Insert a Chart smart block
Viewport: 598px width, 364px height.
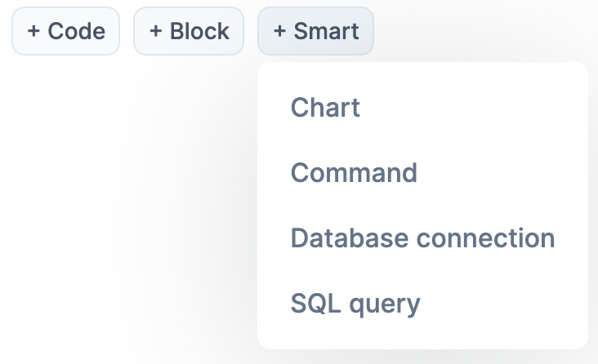pyautogui.click(x=325, y=108)
